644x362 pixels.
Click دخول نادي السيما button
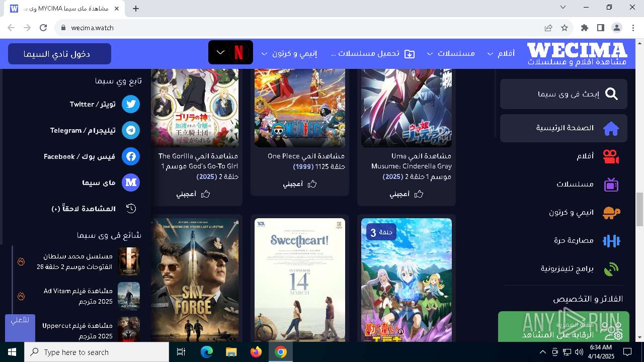point(59,54)
